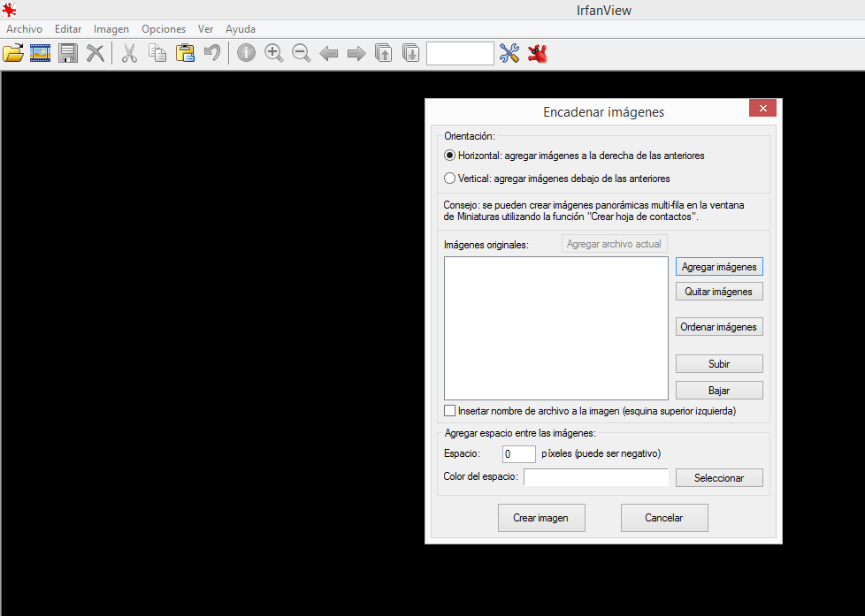Click the Quitar imágenes button
865x616 pixels.
point(719,292)
